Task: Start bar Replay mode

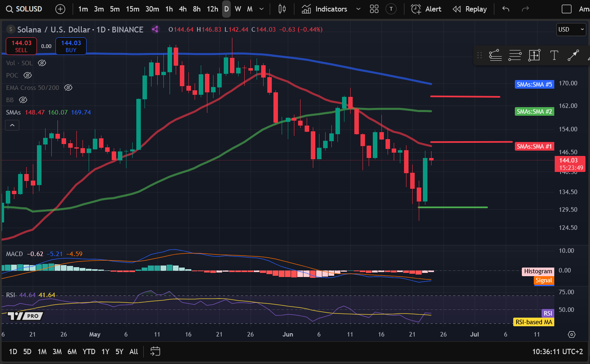Action: 469,9
